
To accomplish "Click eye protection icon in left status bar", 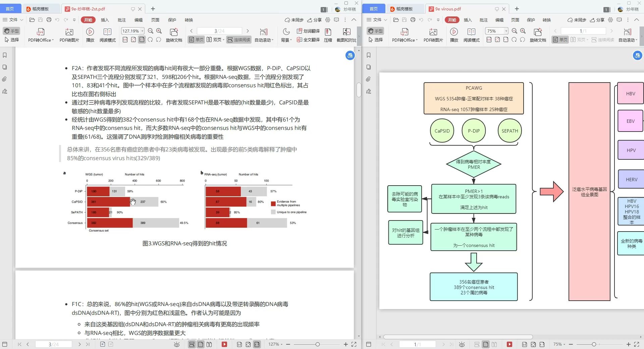I will point(177,344).
